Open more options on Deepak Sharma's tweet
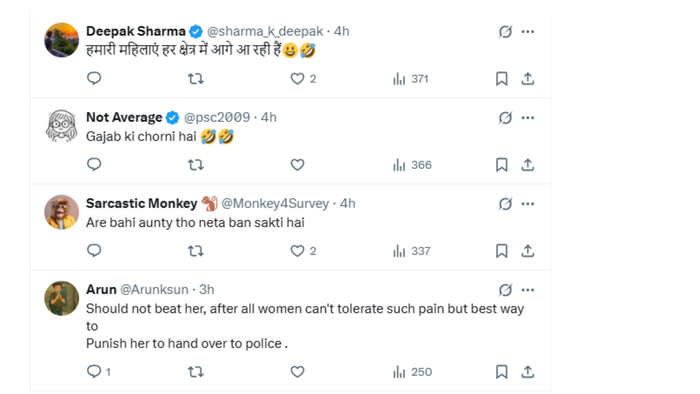The image size is (700, 394). [528, 32]
